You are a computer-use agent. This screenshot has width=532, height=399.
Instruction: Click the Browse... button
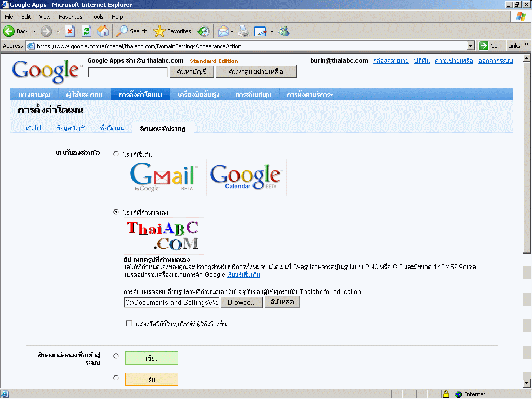pyautogui.click(x=241, y=302)
